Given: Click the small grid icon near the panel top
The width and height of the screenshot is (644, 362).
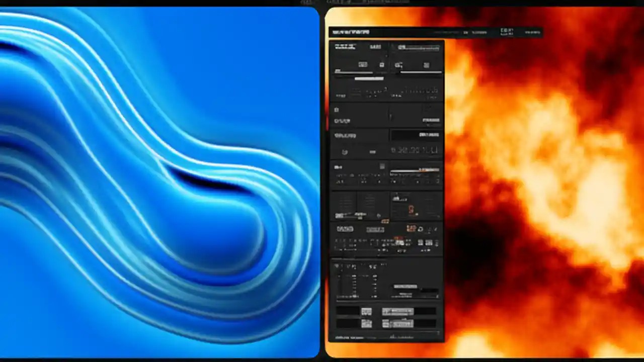Looking at the screenshot, I should coord(426,65).
